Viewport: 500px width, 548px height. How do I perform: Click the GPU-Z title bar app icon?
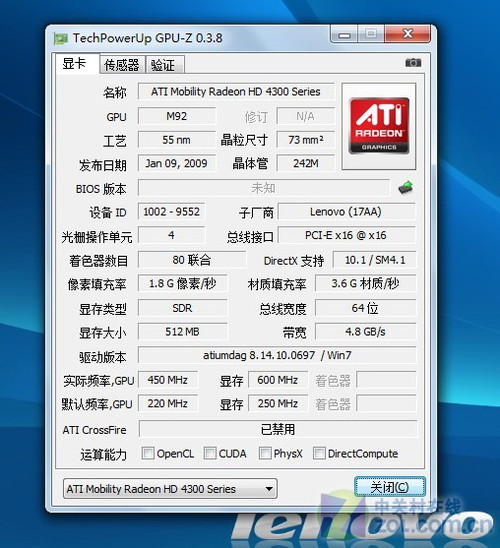click(x=61, y=38)
